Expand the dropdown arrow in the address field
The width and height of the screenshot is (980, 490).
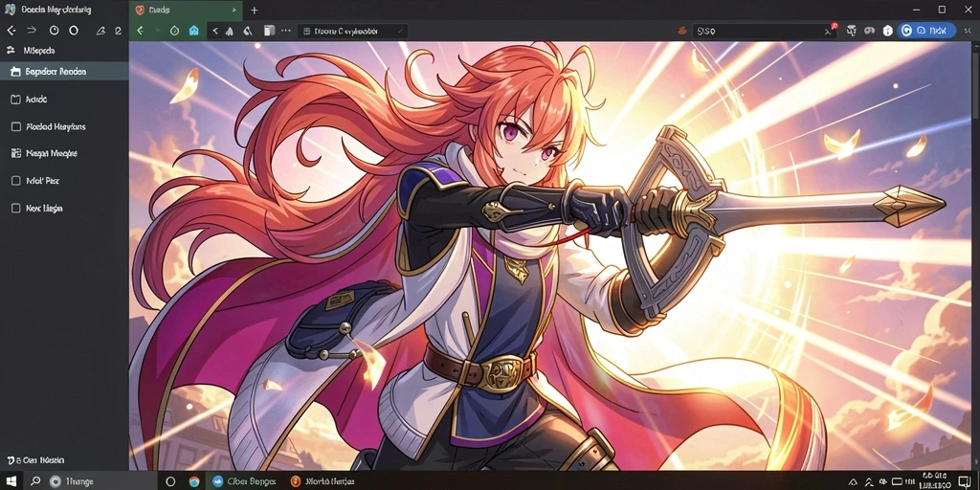tap(400, 31)
